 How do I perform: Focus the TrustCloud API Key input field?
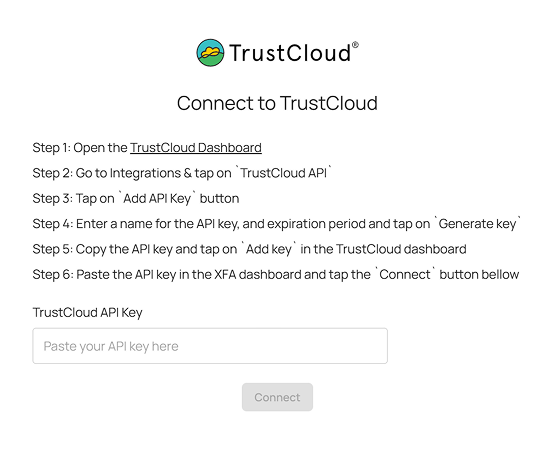tap(210, 346)
